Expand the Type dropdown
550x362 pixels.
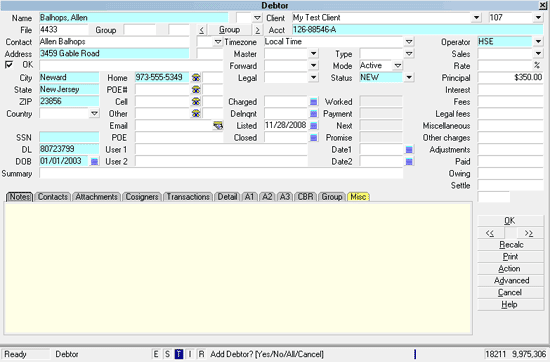coord(409,54)
